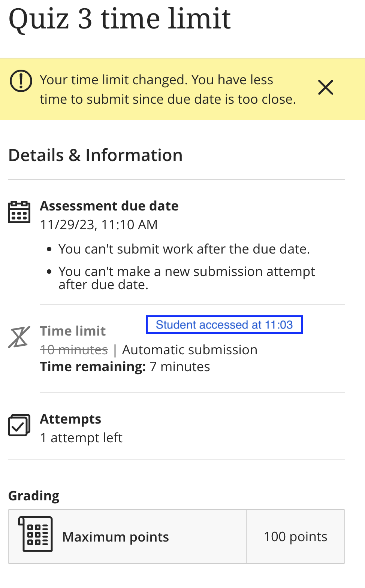Dismiss the yellow time limit warning banner
The height and width of the screenshot is (588, 365).
click(x=325, y=88)
